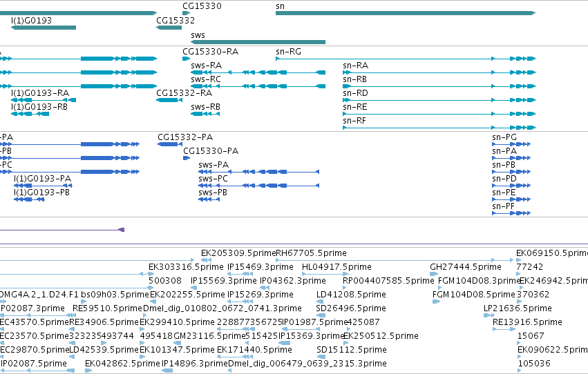Click the sn-PF protein label
Viewport: 588px width, 374px height.
click(x=503, y=206)
